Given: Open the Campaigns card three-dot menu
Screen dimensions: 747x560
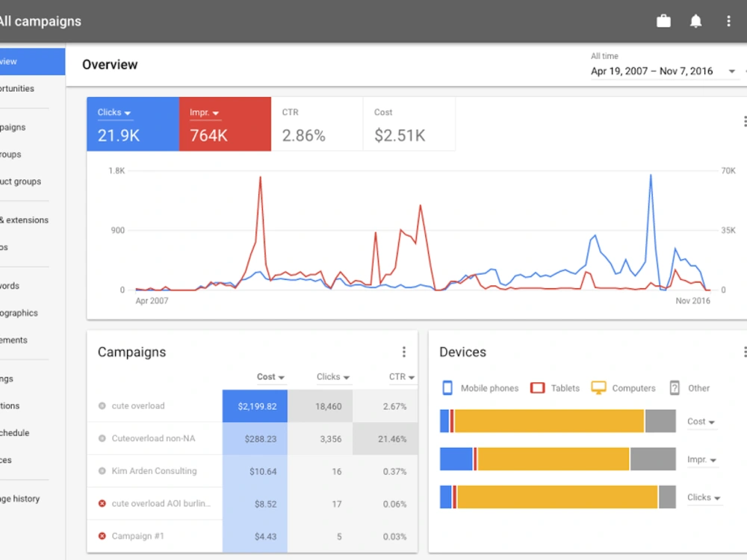Looking at the screenshot, I should point(404,352).
